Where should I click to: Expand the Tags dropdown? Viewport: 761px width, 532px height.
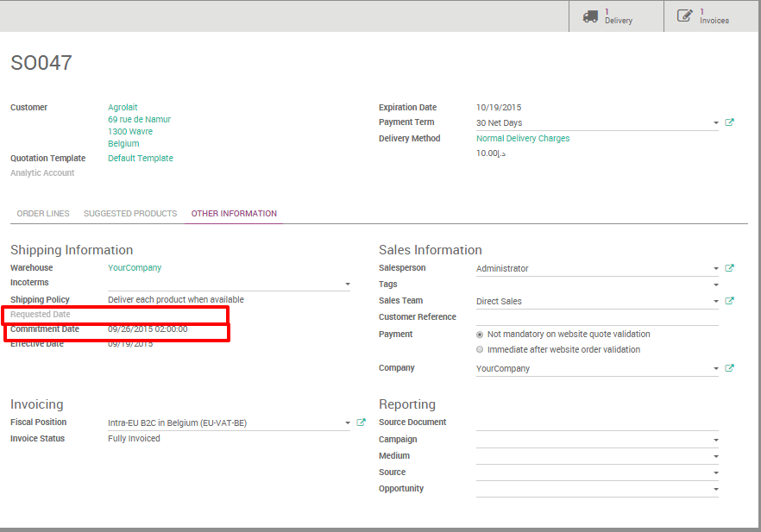(x=715, y=284)
